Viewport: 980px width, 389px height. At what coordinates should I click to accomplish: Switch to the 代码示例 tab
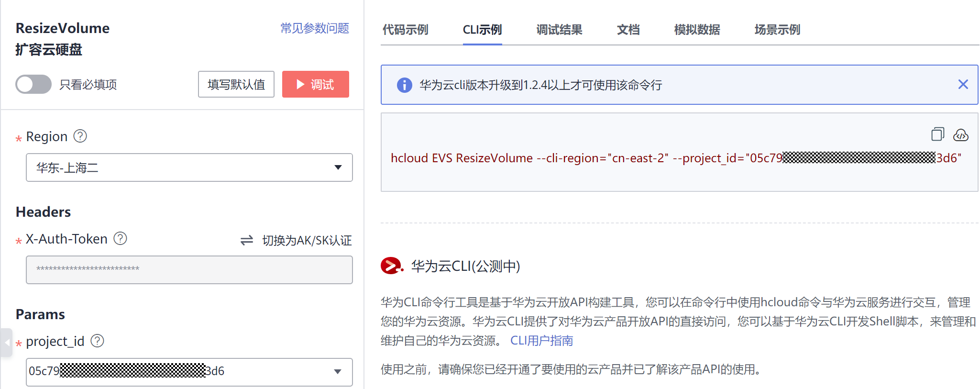tap(405, 30)
